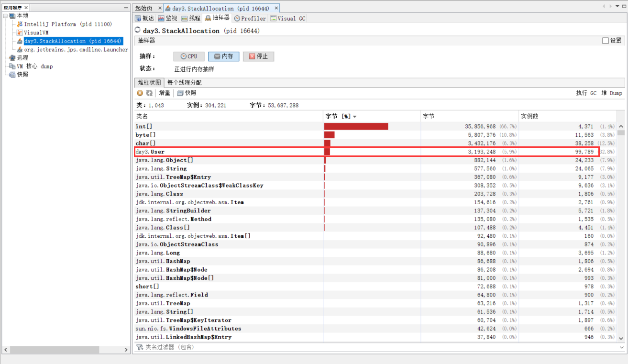Open the Visual GC tab

287,18
